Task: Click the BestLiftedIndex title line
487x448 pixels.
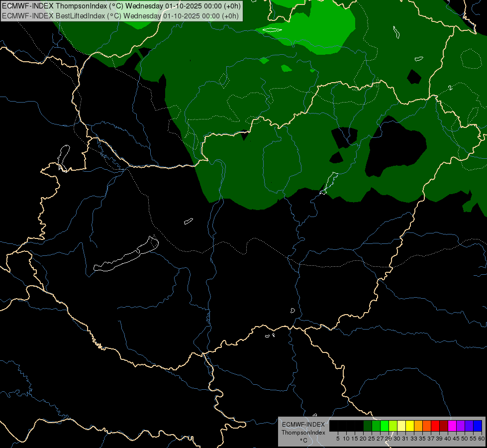Action: coord(120,16)
